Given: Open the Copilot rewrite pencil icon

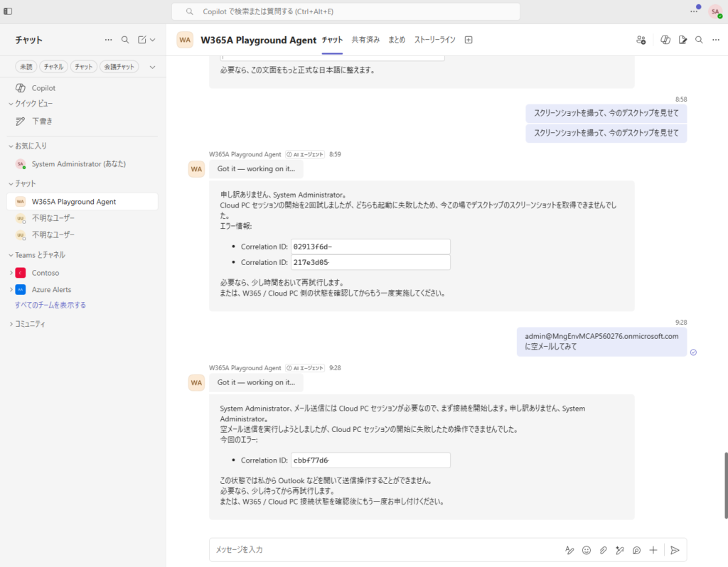Looking at the screenshot, I should [x=620, y=550].
